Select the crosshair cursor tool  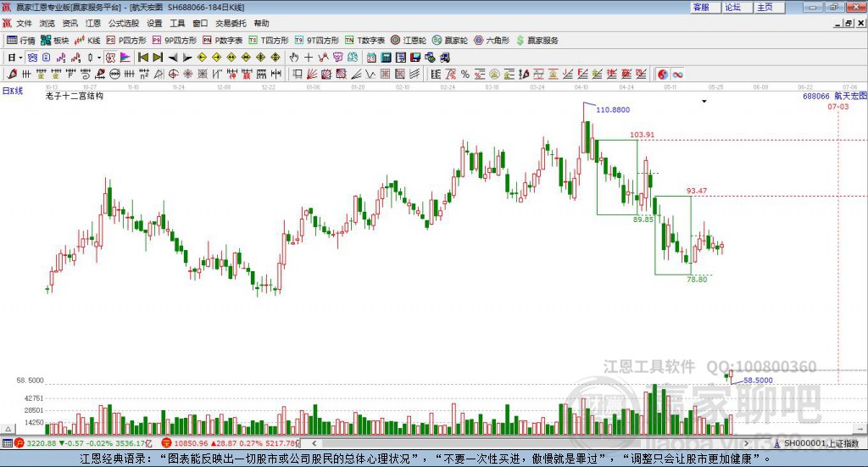[x=309, y=58]
